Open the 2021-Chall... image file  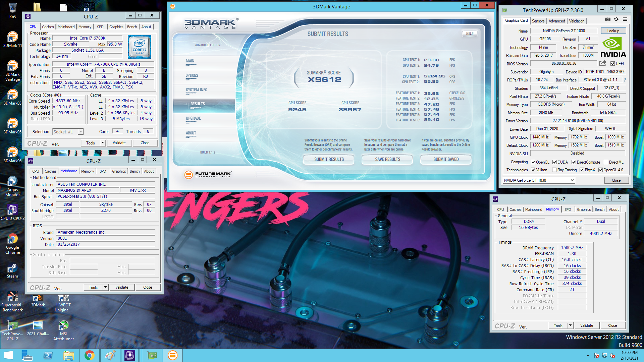38,328
